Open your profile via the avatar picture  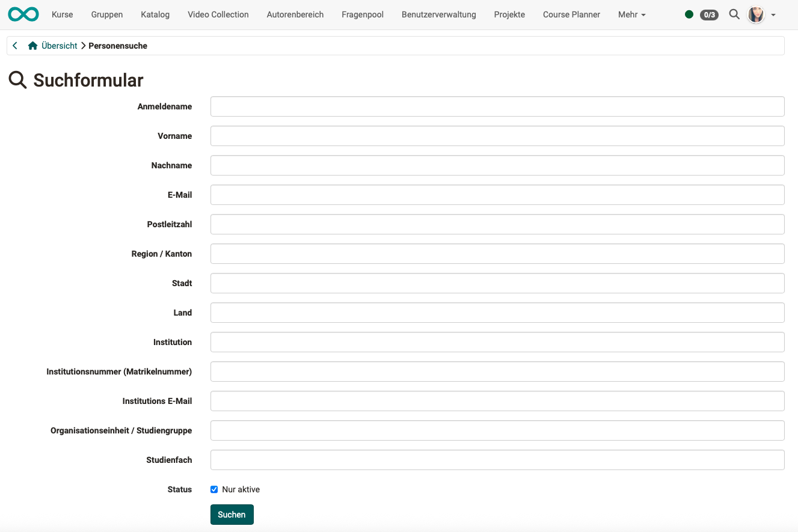tap(756, 14)
